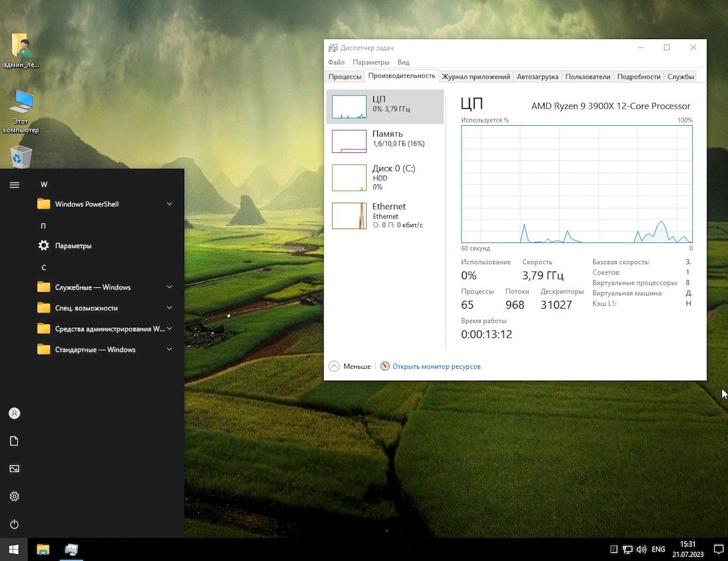728x561 pixels.
Task: Select the Ethernet performance item
Action: 385,216
